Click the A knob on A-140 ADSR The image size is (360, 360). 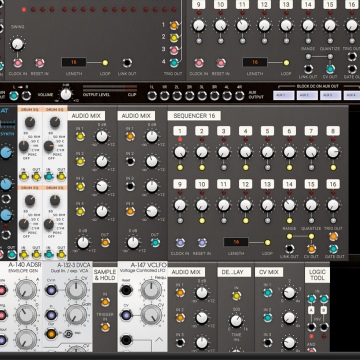26,290
